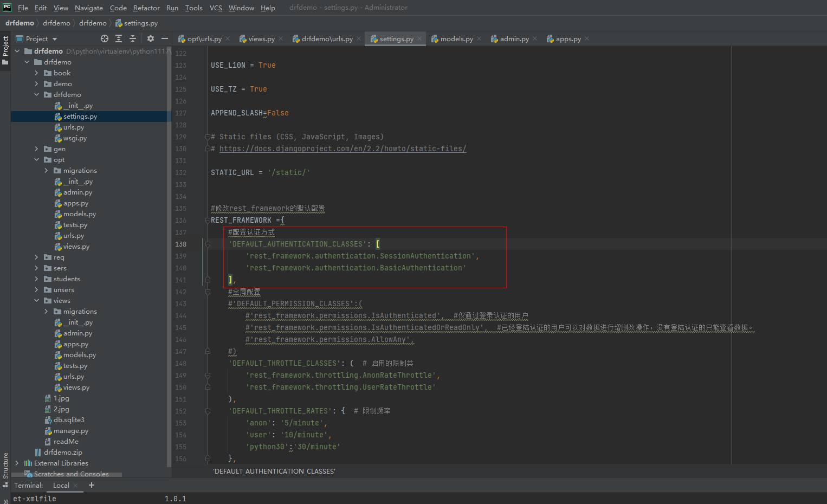Viewport: 827px width, 504px height.
Task: Expand the migrations folder under opt
Action: click(46, 170)
